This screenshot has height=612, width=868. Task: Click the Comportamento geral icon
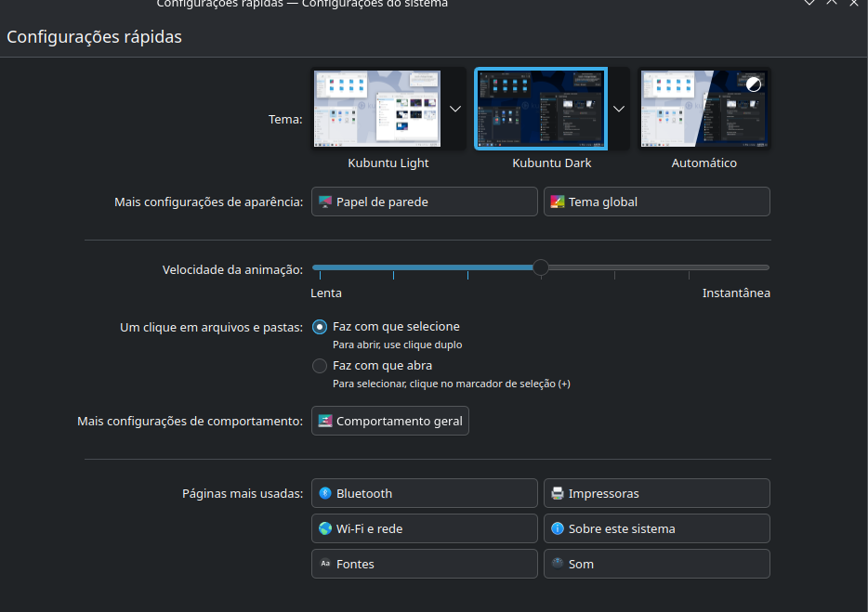tap(325, 421)
